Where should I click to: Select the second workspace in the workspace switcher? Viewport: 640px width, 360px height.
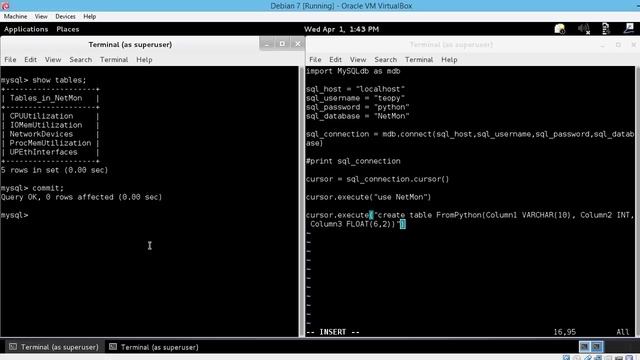[597, 347]
